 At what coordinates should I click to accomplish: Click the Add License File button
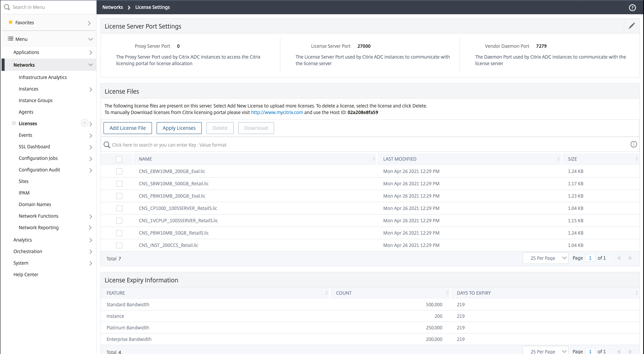click(127, 128)
